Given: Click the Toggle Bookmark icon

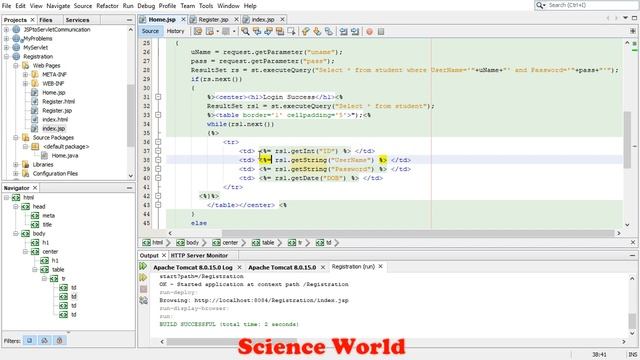Looking at the screenshot, I should coord(329,31).
